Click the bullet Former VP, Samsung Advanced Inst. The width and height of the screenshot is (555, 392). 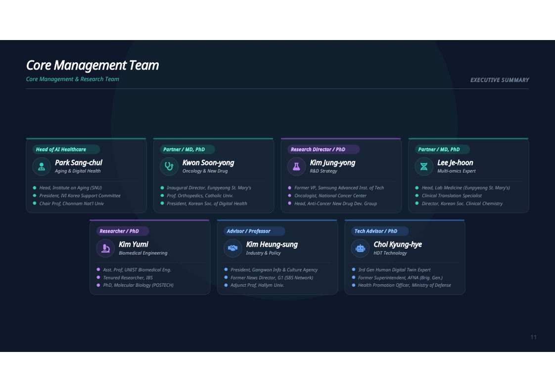pos(339,188)
